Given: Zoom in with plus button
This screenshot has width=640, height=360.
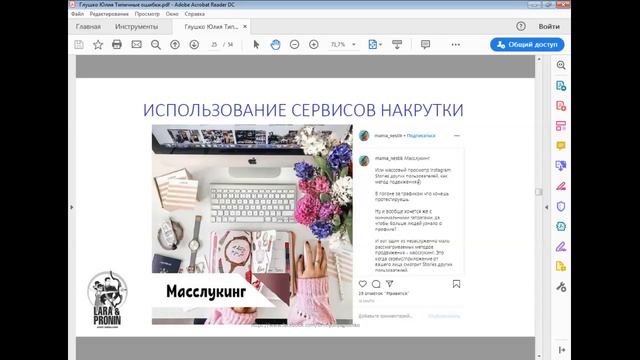Looking at the screenshot, I should pos(313,44).
